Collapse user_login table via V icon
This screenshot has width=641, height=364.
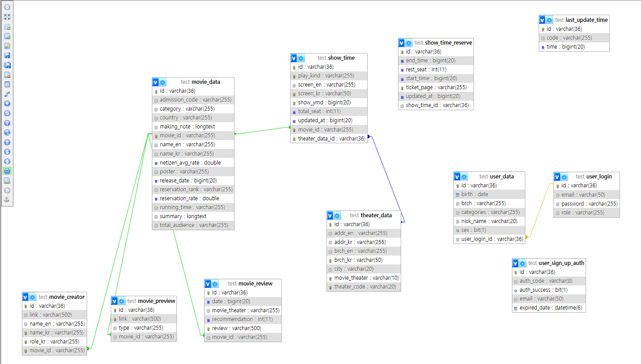557,177
